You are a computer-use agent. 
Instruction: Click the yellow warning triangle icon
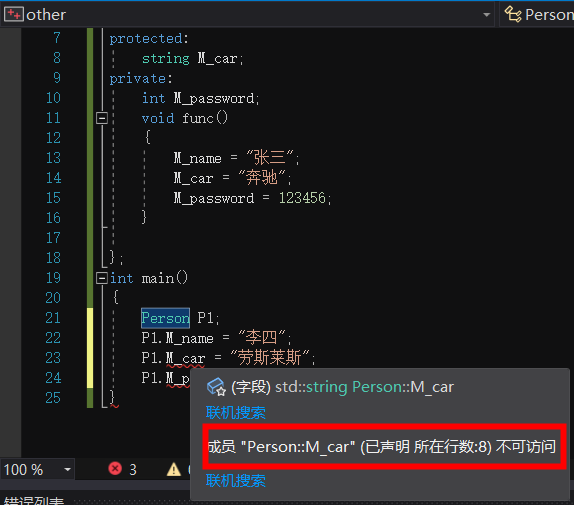pyautogui.click(x=174, y=469)
